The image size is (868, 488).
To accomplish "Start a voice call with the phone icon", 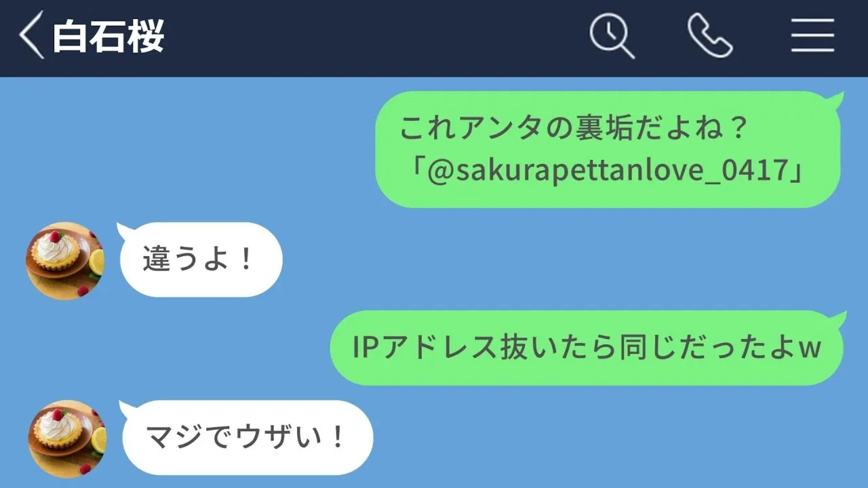I will 710,36.
